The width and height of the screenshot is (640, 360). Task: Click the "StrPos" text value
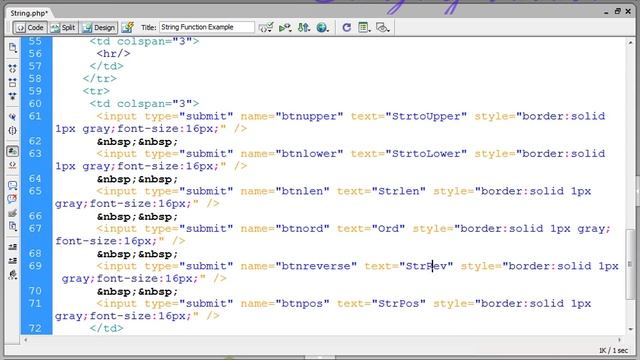[x=399, y=304]
